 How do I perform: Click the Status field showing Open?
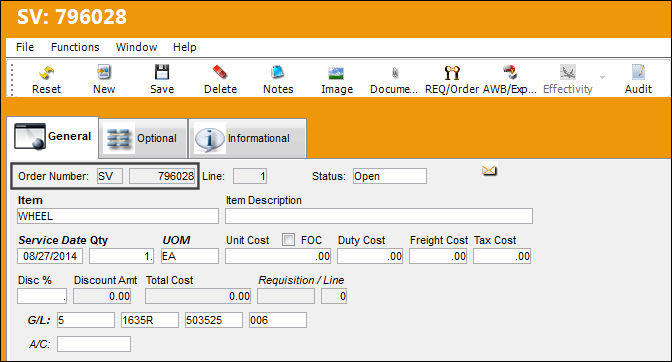tap(390, 176)
